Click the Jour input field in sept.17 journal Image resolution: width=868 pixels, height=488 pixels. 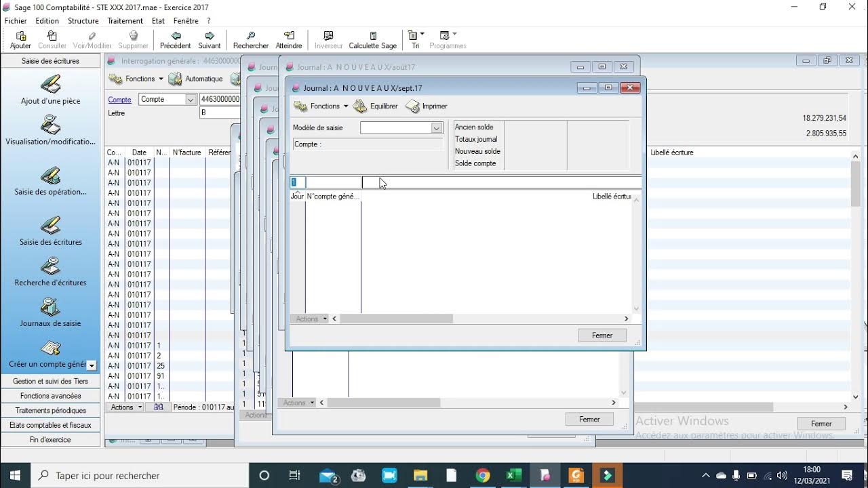298,182
